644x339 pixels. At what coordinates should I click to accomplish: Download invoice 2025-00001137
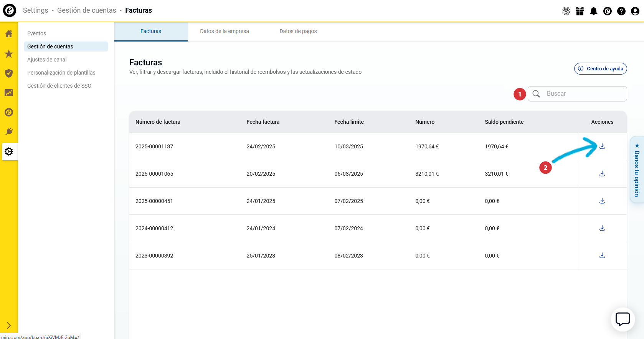(x=602, y=146)
